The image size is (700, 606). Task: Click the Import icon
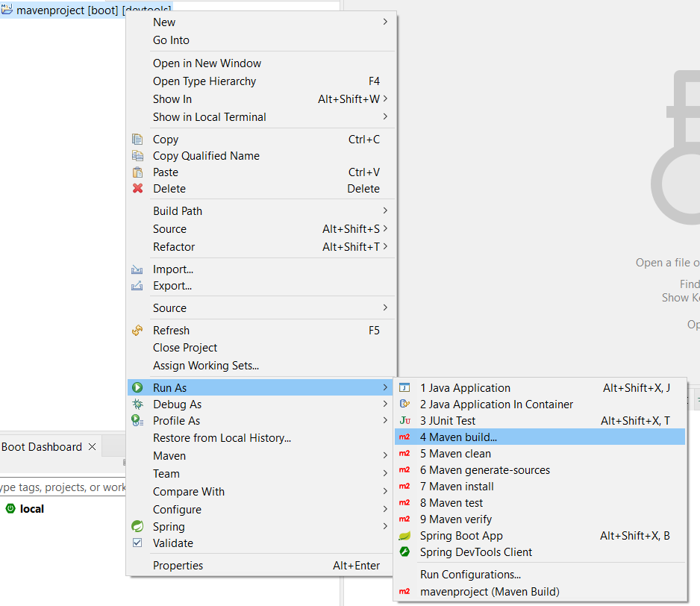[x=137, y=269]
